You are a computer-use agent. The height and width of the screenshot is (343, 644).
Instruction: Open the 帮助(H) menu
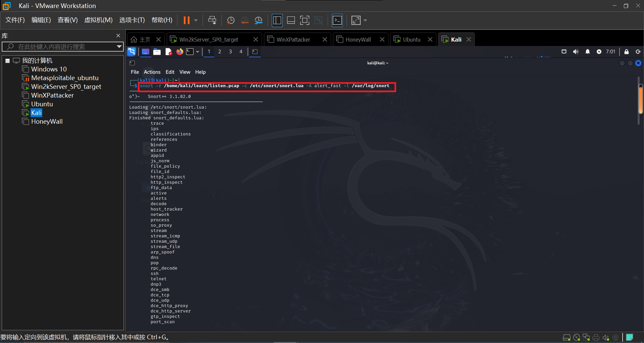(162, 20)
